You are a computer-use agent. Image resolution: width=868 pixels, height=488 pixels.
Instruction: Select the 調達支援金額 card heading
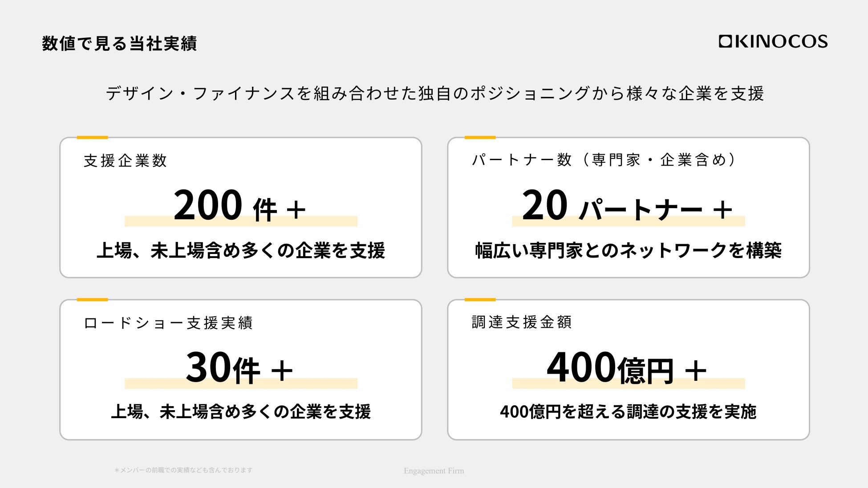coord(521,322)
